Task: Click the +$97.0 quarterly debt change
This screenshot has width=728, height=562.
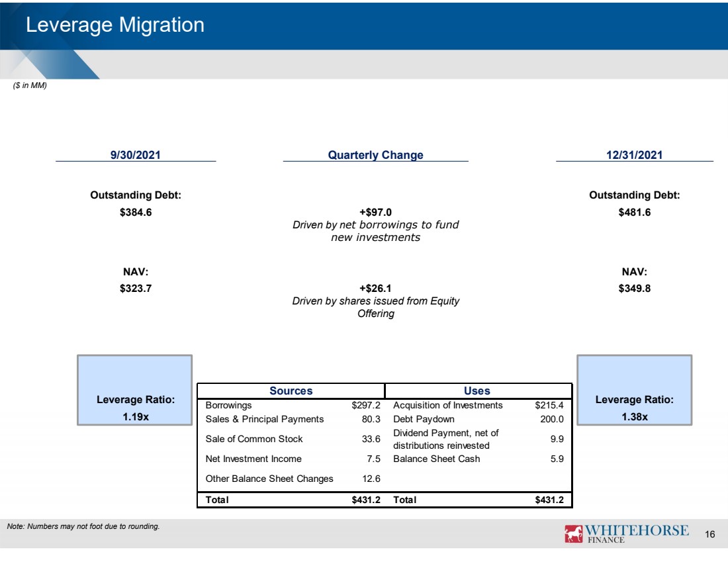Action: point(376,212)
